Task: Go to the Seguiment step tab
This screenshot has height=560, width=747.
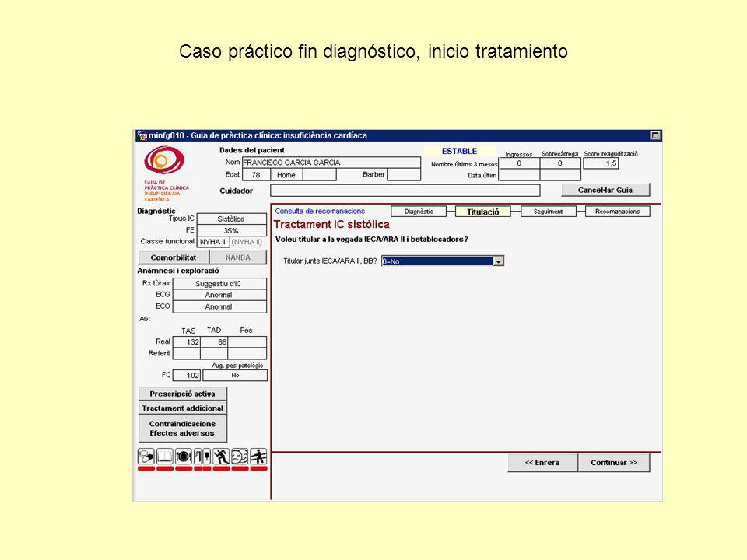Action: (549, 212)
